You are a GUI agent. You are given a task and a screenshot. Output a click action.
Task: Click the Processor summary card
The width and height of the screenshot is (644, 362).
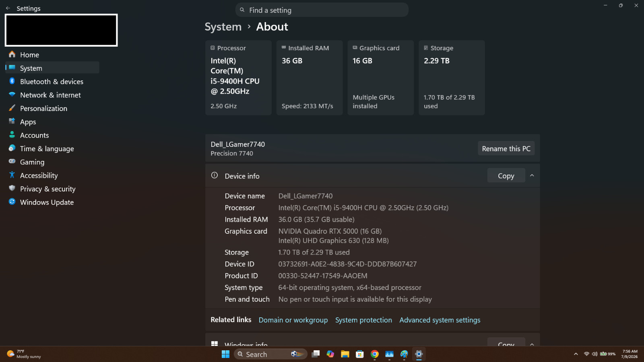pos(238,78)
